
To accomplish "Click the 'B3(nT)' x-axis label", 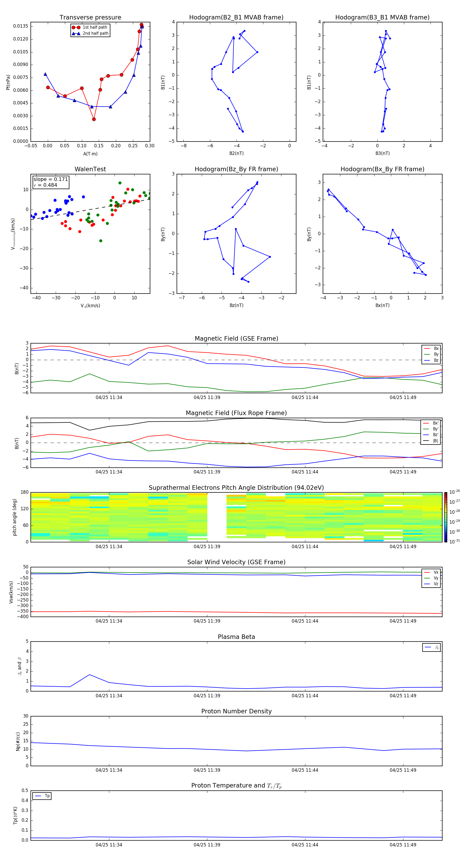I will click(x=382, y=153).
